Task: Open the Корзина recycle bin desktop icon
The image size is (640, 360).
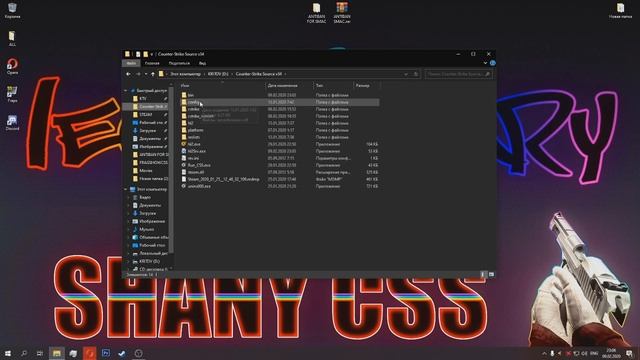Action: 12,11
